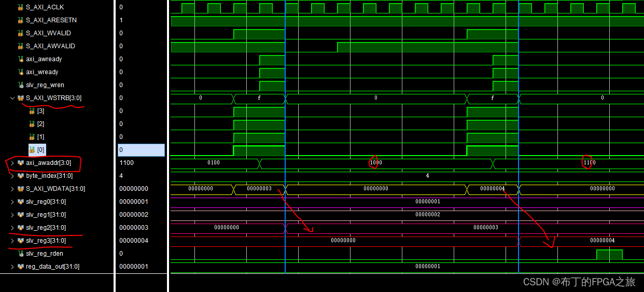Select the axi_wready signal name
Viewport: 644px width, 292px height.
coord(42,72)
